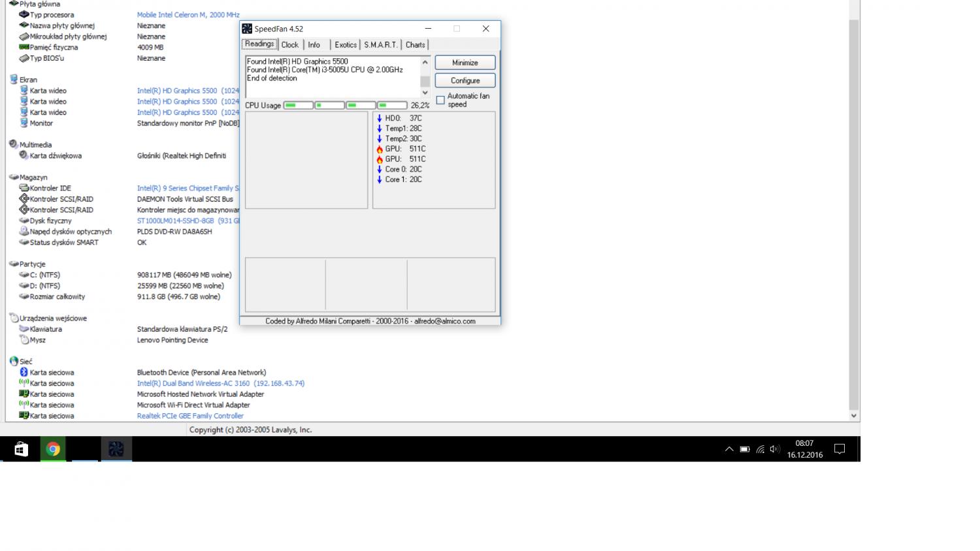Viewport: 980px width, 551px height.
Task: Click the last CPU usage bar
Action: tap(392, 105)
